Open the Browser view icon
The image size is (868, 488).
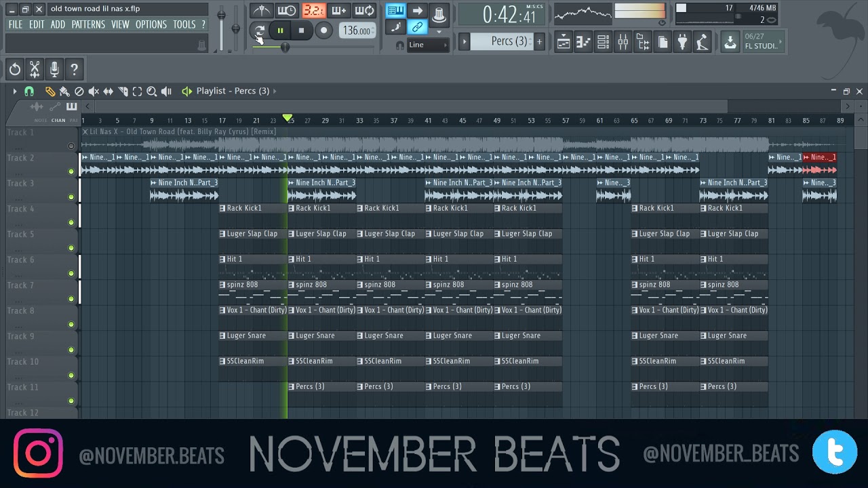(x=643, y=42)
